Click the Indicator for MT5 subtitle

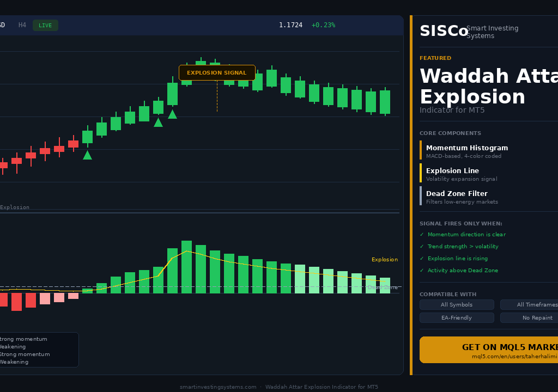tap(452, 110)
